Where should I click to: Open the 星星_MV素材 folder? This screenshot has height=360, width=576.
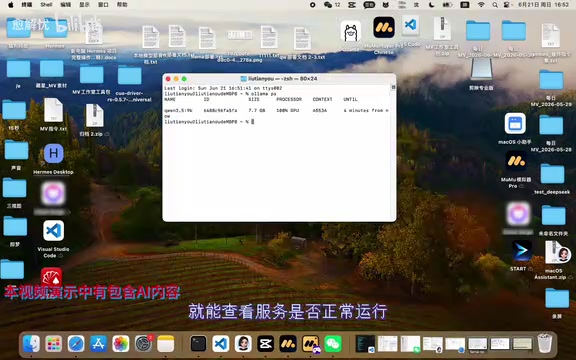51,69
